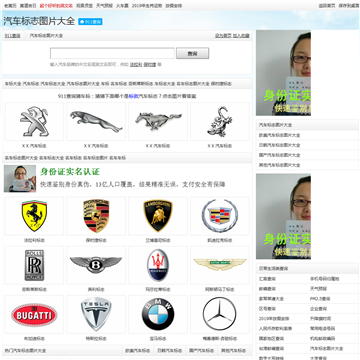
Task: Open 区号查询 in the sidebar list
Action: click(267, 309)
